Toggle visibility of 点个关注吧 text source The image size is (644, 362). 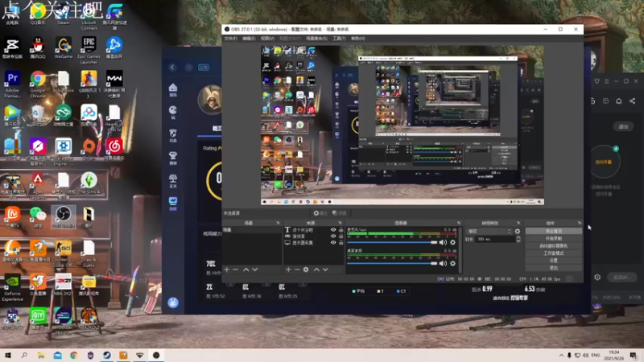[333, 230]
